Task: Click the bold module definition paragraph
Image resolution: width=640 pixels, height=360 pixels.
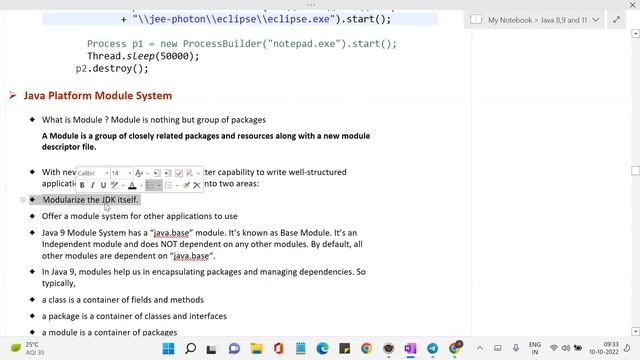Action: pyautogui.click(x=206, y=141)
